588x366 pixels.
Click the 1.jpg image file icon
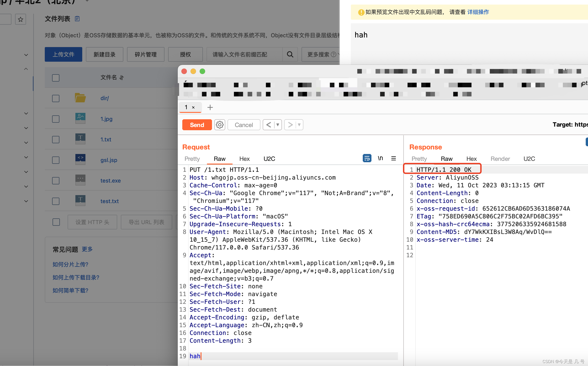[x=80, y=118]
